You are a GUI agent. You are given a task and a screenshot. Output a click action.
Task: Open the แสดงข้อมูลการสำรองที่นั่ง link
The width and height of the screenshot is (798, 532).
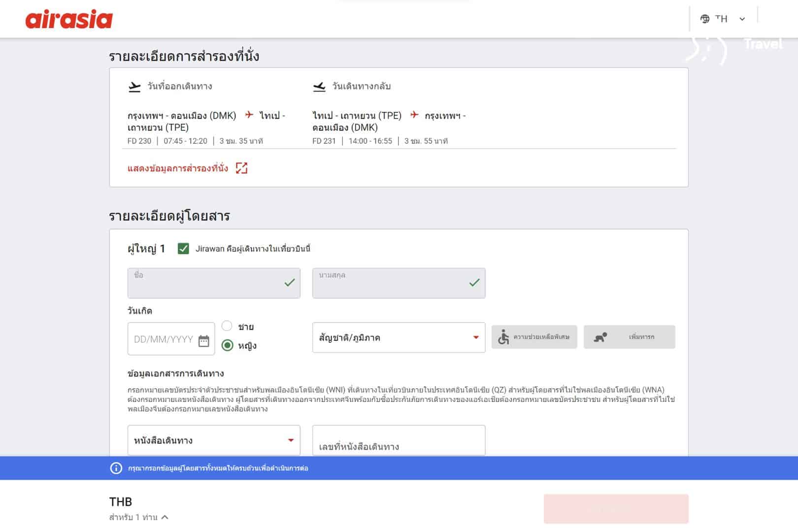coord(178,168)
